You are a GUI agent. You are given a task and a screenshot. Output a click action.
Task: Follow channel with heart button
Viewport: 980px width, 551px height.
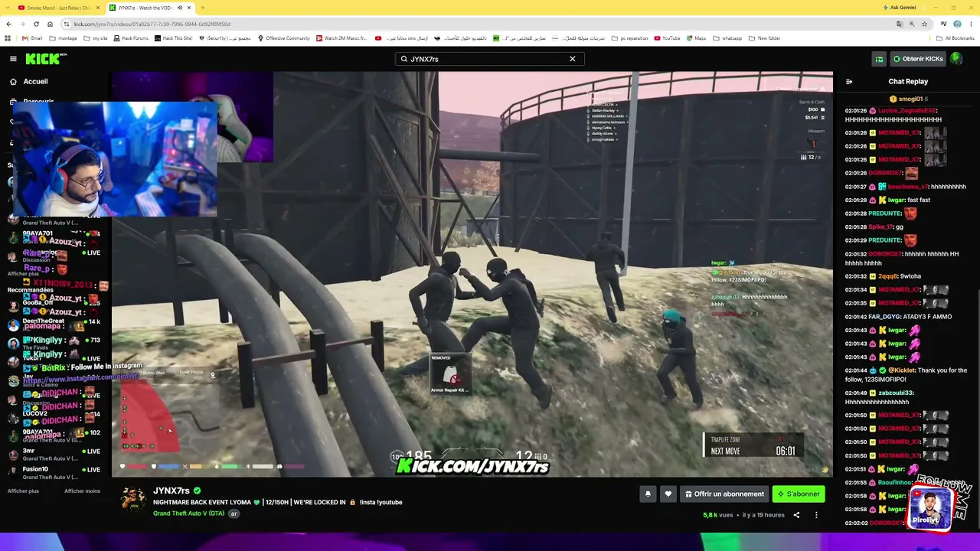668,494
